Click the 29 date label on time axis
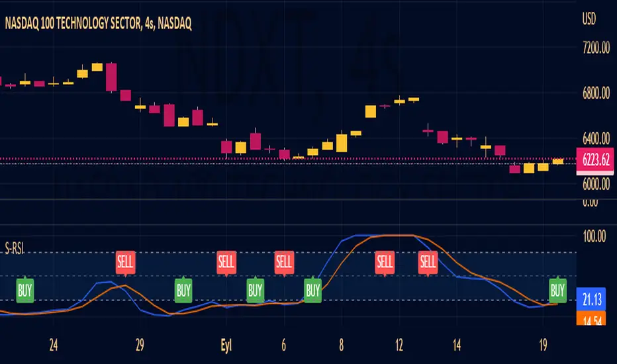617x364 pixels. point(140,345)
